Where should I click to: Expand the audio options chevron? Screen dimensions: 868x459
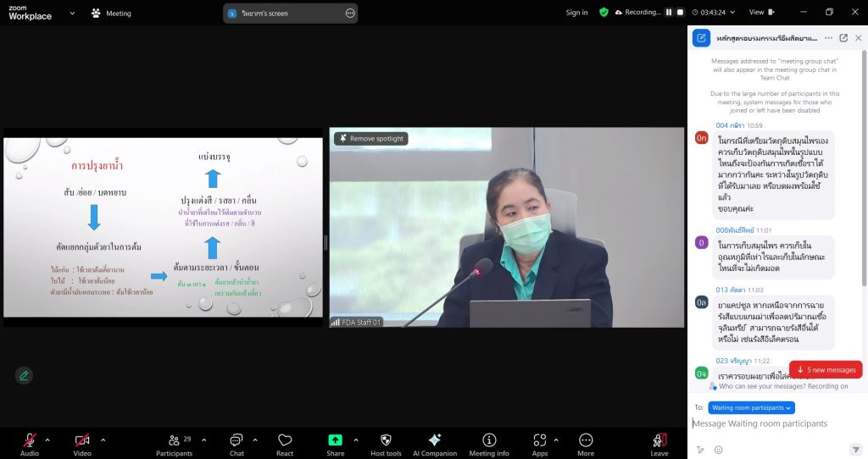click(x=47, y=440)
